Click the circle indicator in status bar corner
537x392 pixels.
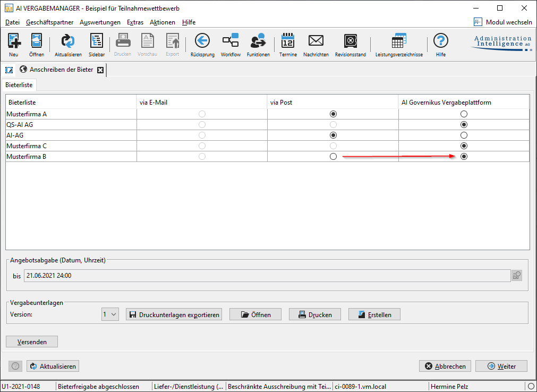(x=531, y=387)
